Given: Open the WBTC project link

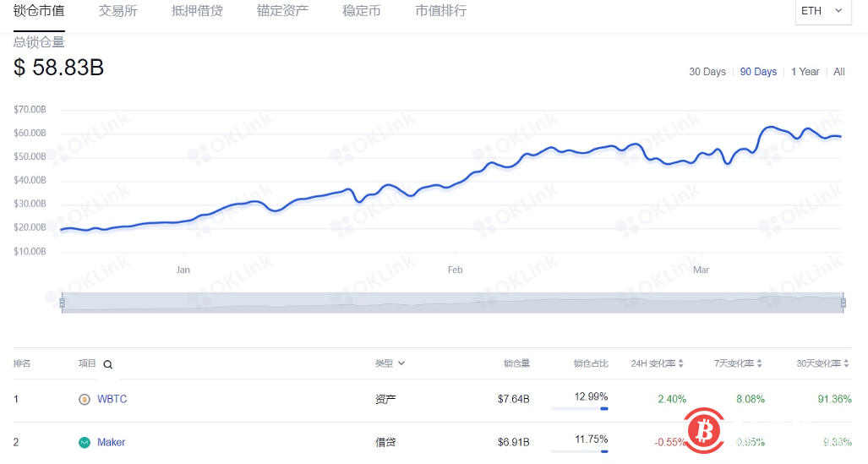Looking at the screenshot, I should [x=112, y=399].
